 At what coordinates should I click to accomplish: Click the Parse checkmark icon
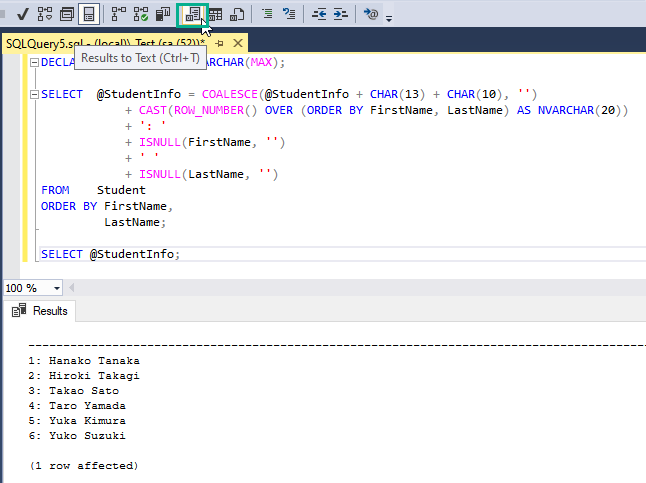pos(21,14)
